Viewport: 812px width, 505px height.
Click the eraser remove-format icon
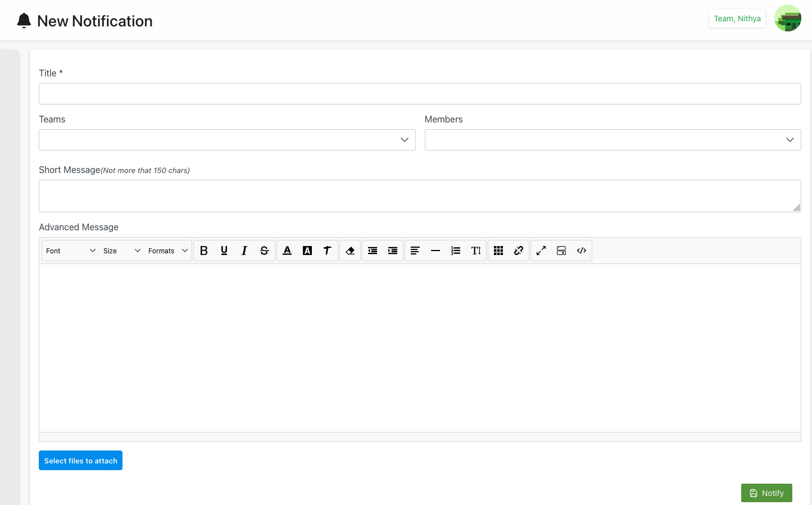(350, 251)
